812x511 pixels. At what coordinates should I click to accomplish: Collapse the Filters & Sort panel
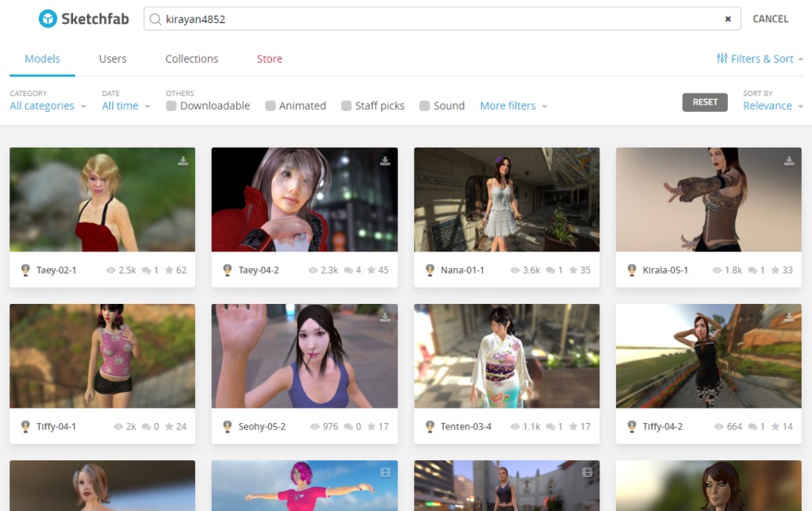[760, 59]
